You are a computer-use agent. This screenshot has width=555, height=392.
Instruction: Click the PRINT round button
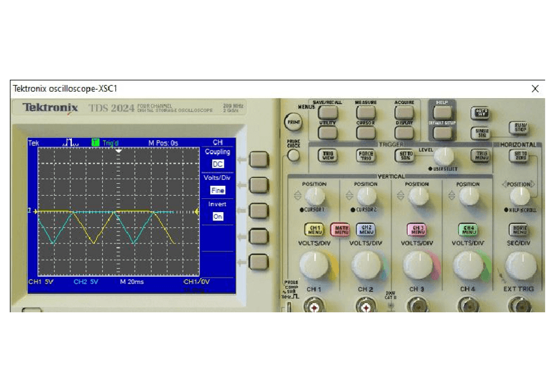coord(293,122)
